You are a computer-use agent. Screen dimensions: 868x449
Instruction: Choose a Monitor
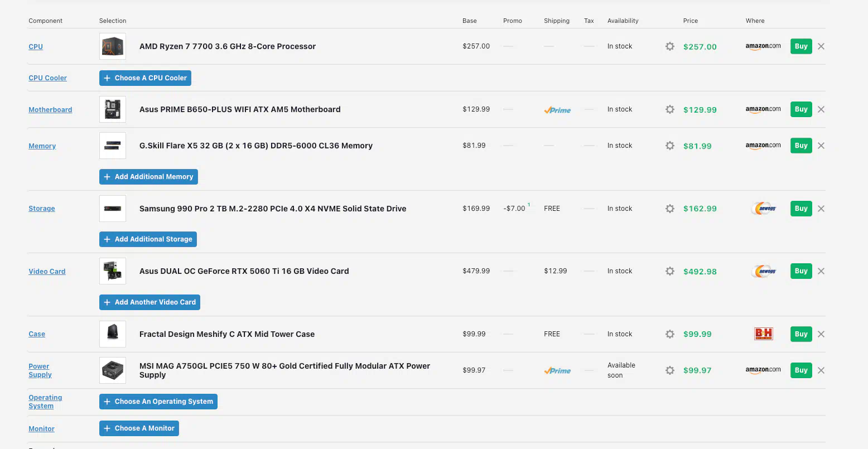(x=139, y=428)
